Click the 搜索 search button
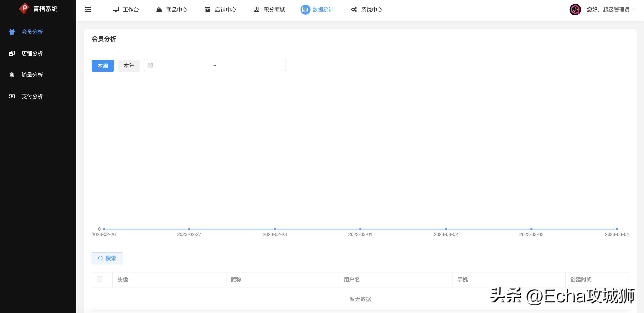 pos(107,258)
